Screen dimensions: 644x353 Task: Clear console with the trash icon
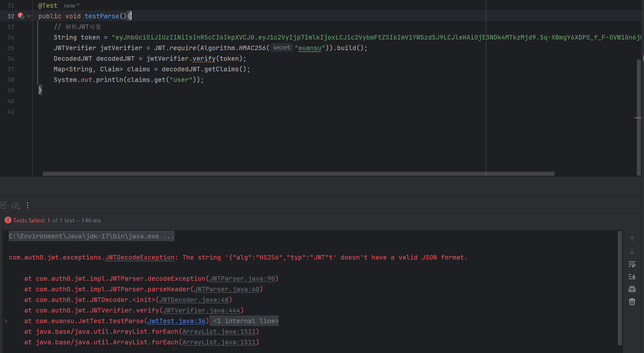[632, 302]
